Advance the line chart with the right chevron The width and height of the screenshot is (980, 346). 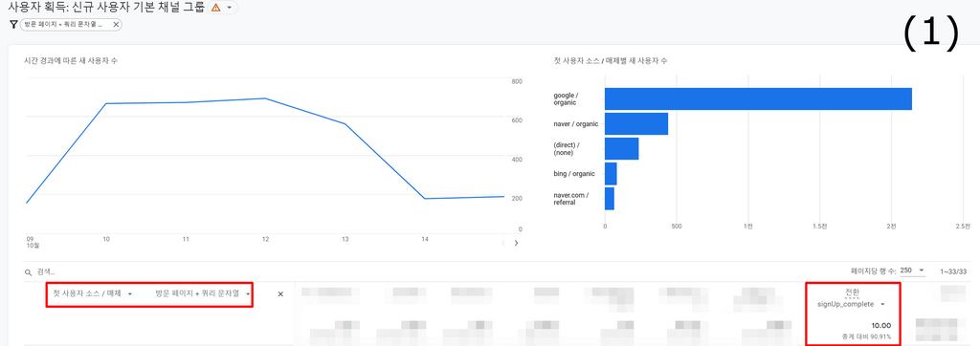coord(516,243)
